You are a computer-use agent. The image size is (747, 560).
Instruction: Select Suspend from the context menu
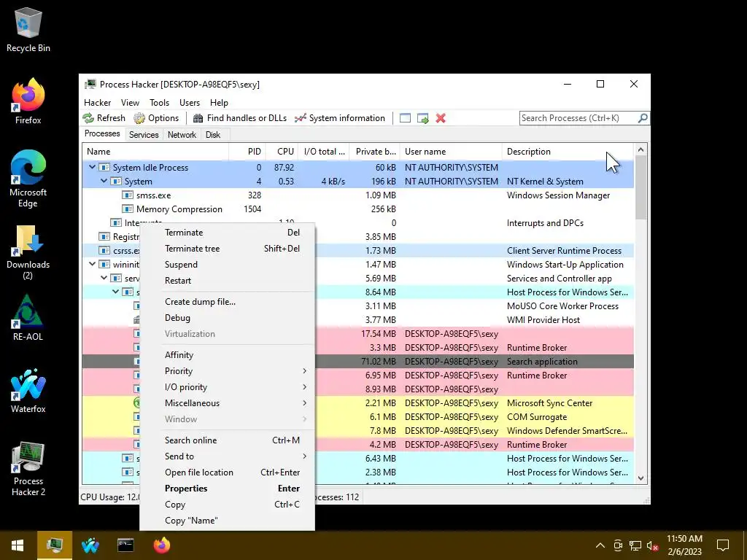(228, 265)
